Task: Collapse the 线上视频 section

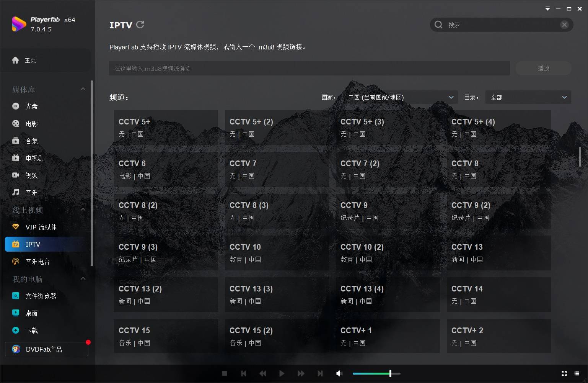Action: point(83,210)
